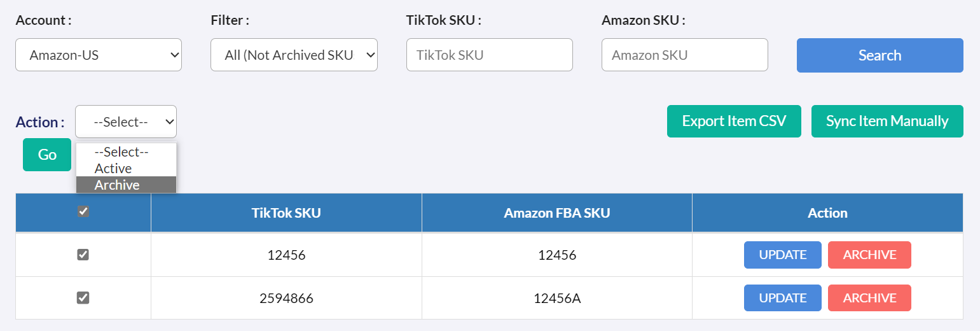Expand the Filter dropdown
Image resolution: width=980 pixels, height=331 pixels.
click(x=294, y=55)
